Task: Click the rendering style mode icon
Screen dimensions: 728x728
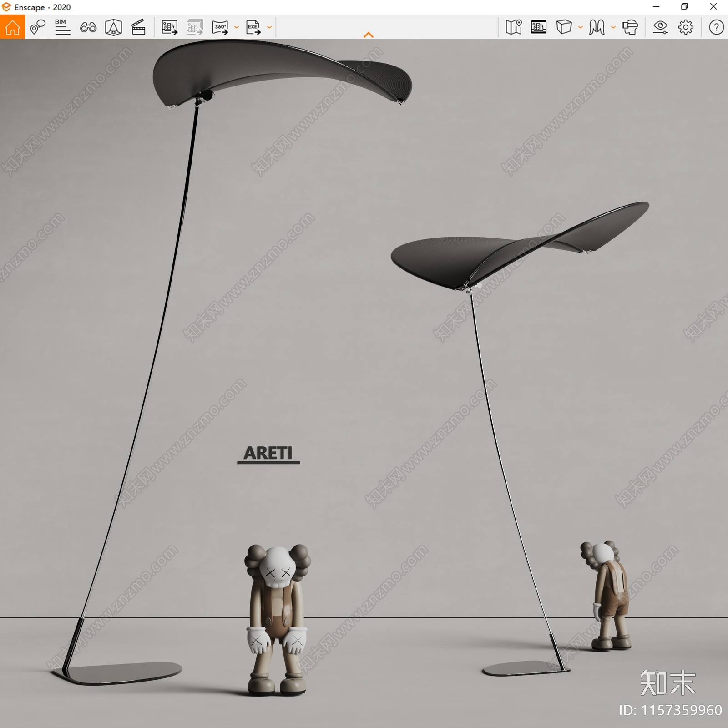Action: pyautogui.click(x=597, y=27)
